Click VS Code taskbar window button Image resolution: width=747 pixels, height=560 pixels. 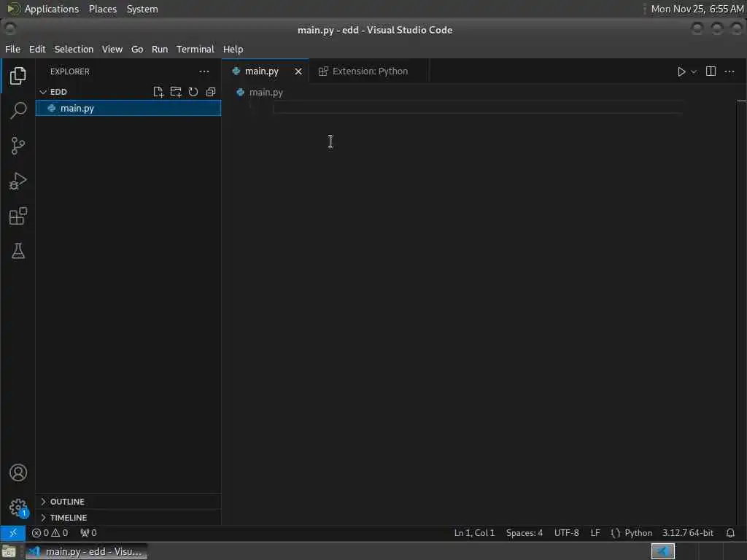click(86, 551)
